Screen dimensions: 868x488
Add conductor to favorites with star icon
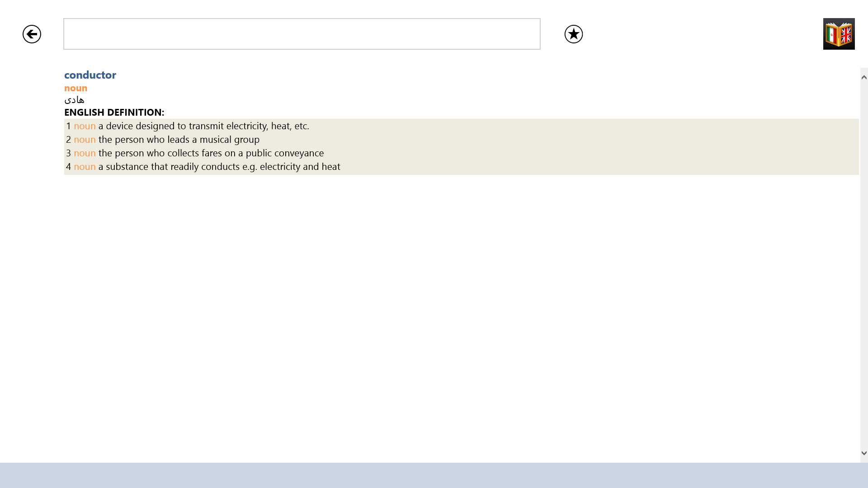(573, 34)
